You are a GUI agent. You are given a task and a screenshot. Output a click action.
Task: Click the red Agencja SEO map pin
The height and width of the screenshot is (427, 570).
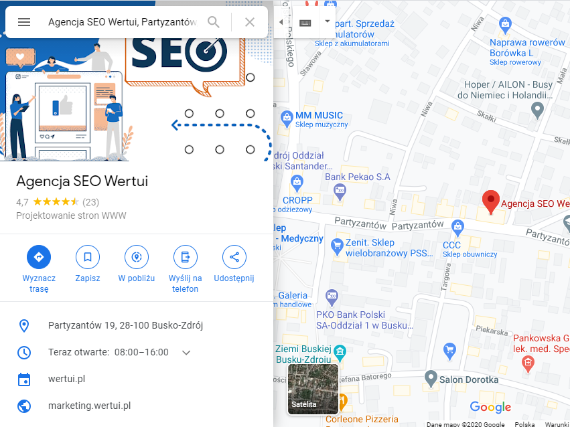[491, 202]
